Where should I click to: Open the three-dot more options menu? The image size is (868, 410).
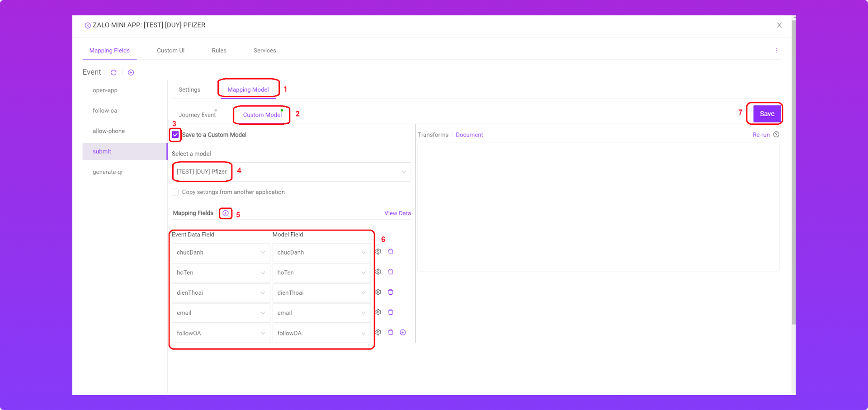pos(776,51)
